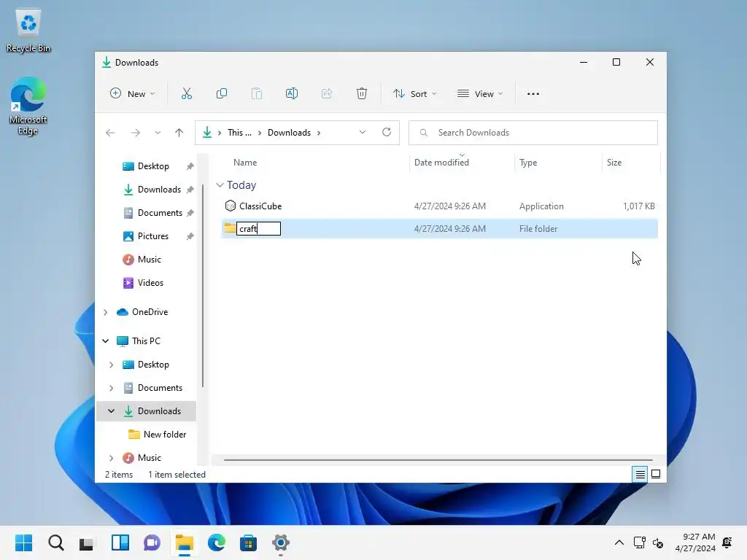
Task: Open the Windows Start menu
Action: (x=23, y=542)
